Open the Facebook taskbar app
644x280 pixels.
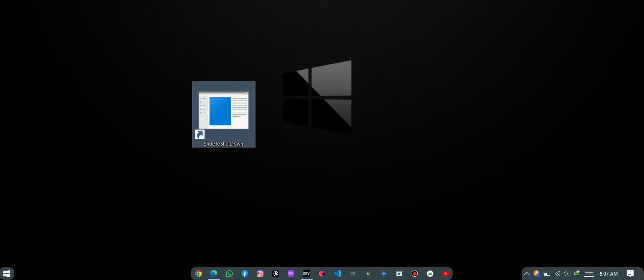[245, 274]
